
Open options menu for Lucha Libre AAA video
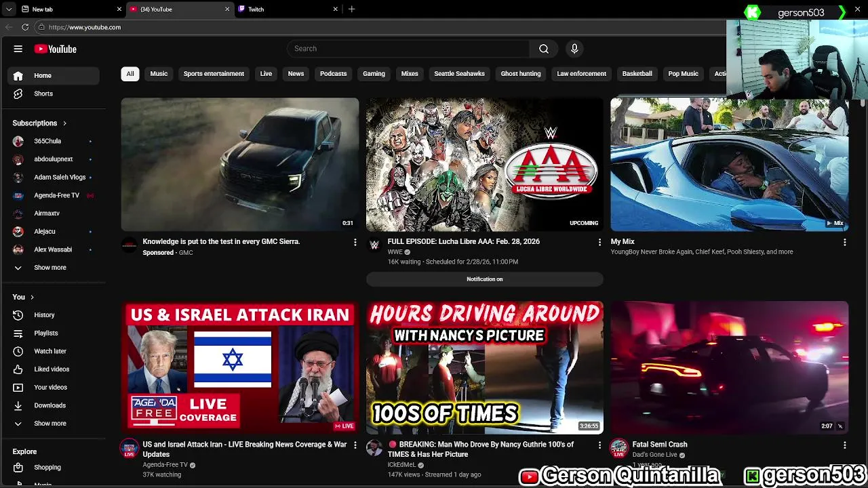pyautogui.click(x=599, y=242)
